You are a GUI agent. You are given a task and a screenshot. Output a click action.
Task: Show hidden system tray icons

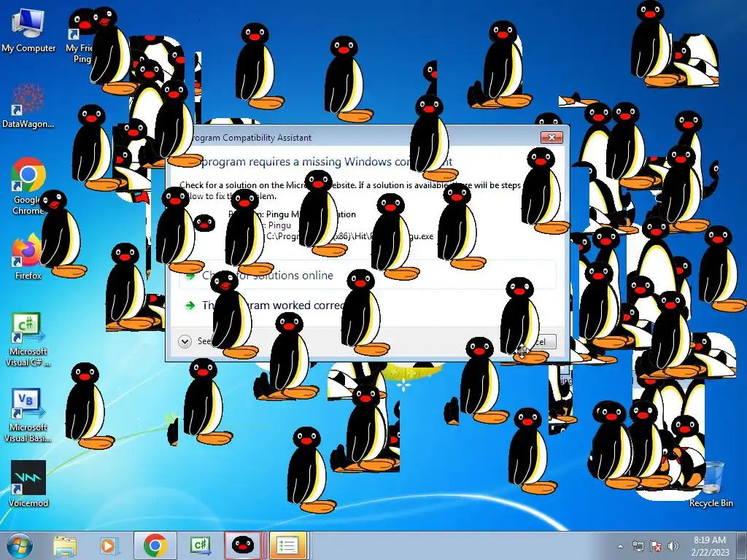click(620, 546)
